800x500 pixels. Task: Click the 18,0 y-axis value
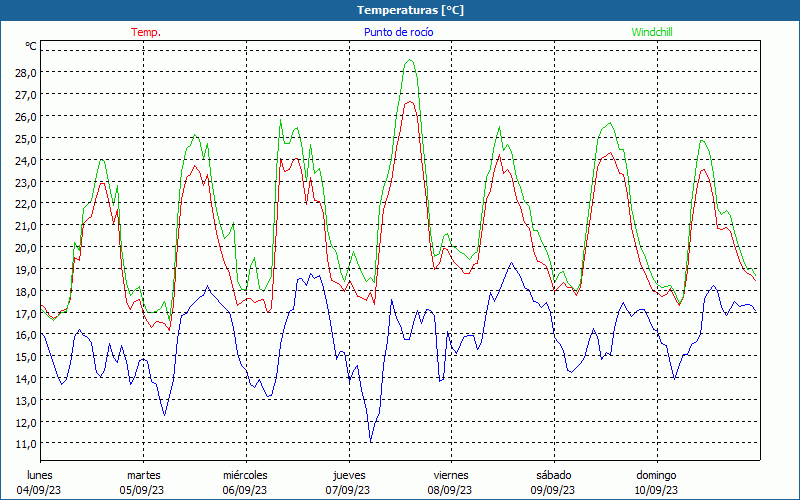click(x=26, y=291)
